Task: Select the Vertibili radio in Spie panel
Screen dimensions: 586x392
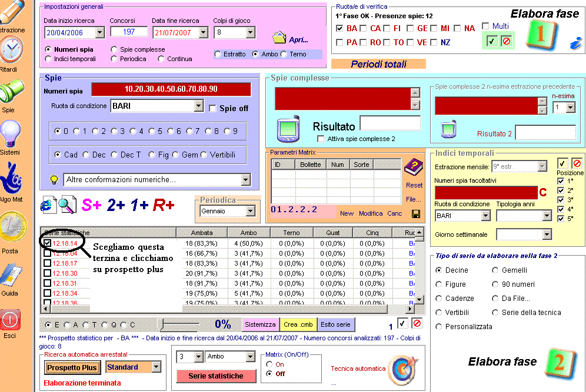Action: tap(204, 155)
